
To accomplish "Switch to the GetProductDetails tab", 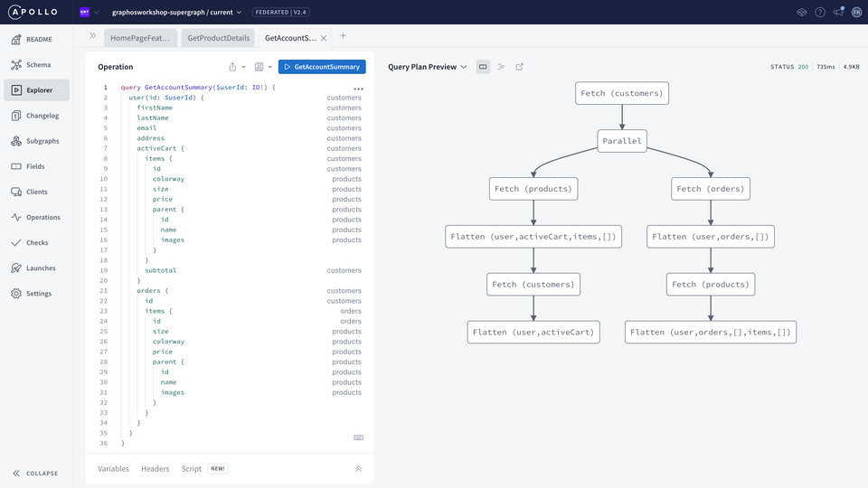I will tap(218, 38).
